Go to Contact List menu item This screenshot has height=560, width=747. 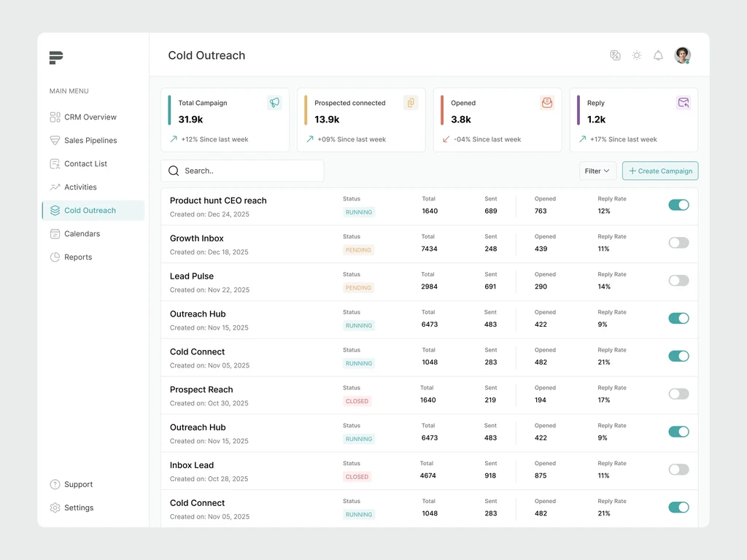click(79, 164)
